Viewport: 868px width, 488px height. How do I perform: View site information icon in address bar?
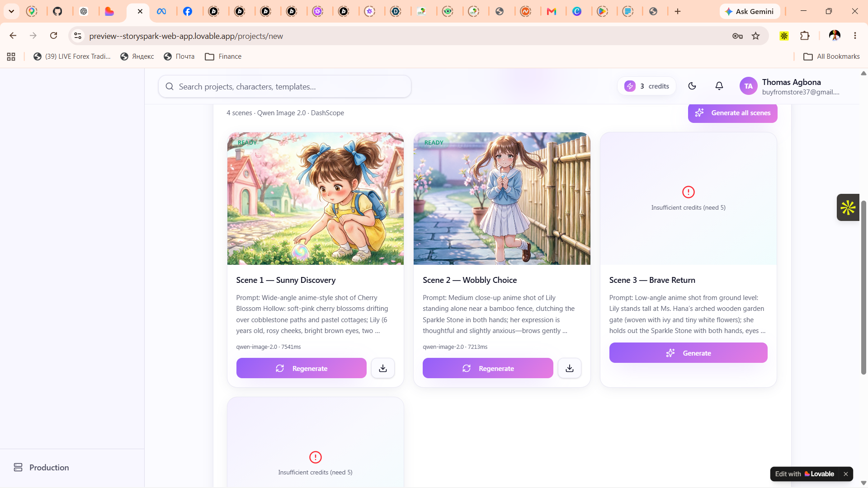[x=78, y=36]
